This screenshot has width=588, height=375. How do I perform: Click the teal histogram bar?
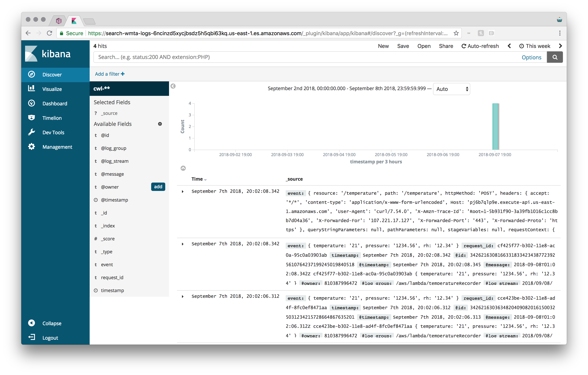(x=495, y=126)
